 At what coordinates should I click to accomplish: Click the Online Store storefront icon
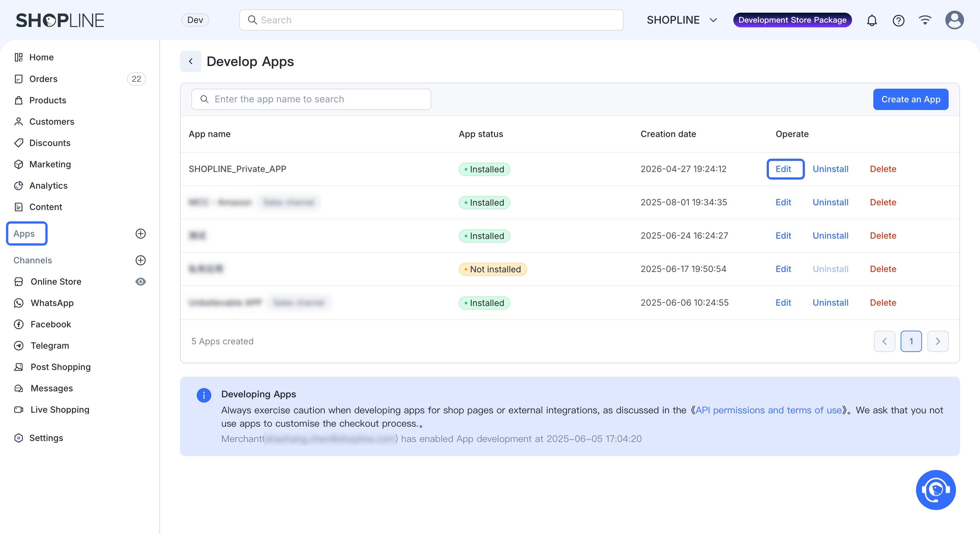point(19,281)
